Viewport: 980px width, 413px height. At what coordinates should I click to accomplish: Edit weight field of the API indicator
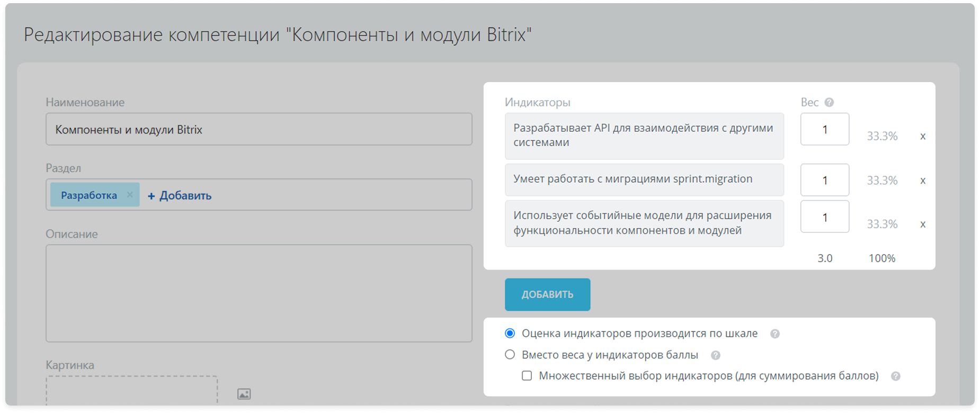coord(825,129)
